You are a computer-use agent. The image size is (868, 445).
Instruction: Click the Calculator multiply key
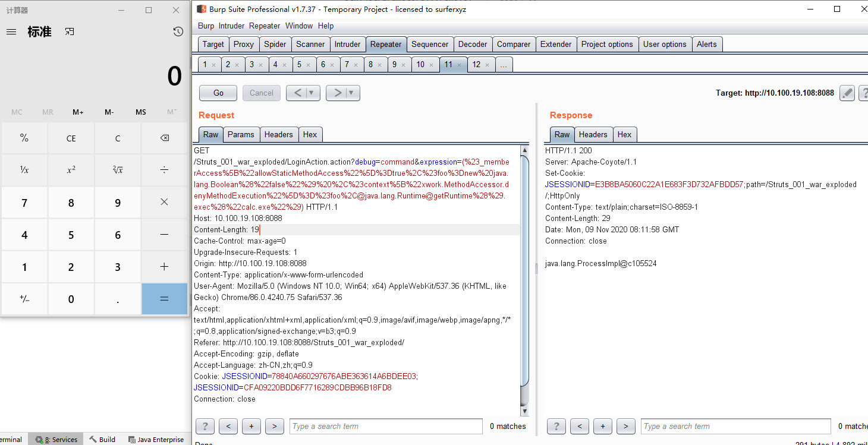coord(164,202)
